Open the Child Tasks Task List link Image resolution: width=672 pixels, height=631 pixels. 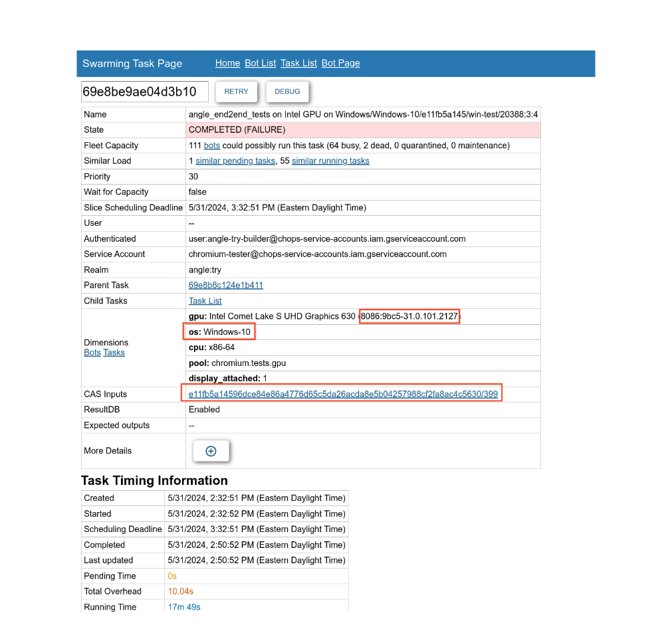tap(205, 301)
